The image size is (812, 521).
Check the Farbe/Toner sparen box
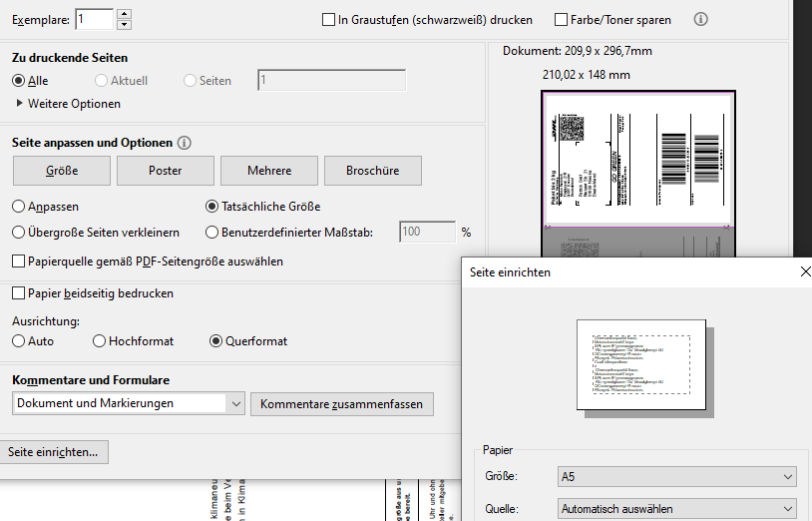click(x=561, y=20)
